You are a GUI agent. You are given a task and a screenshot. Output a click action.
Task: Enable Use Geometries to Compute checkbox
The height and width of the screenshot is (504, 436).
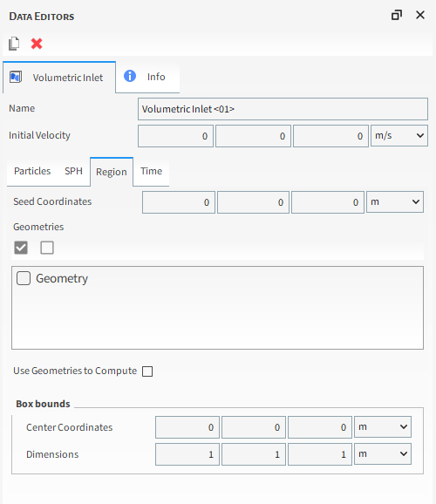coord(147,371)
